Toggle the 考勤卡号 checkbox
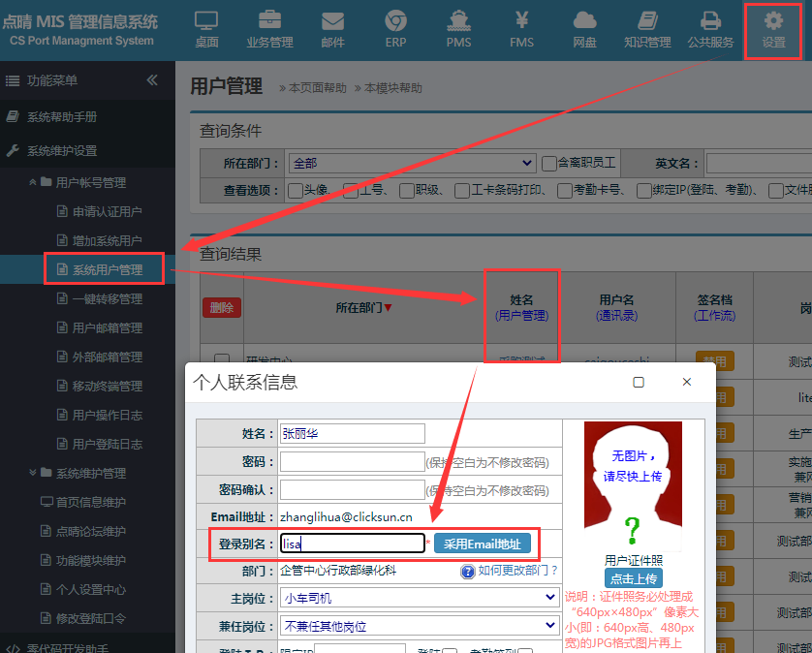This screenshot has height=653, width=812. (565, 191)
